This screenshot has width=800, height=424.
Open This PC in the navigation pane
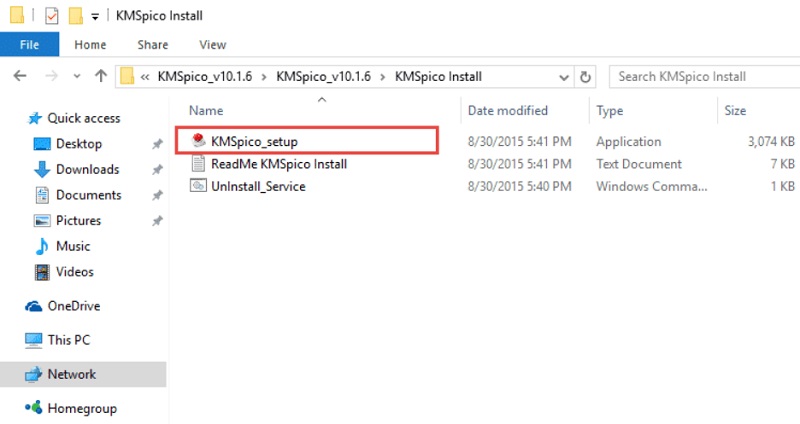click(68, 340)
